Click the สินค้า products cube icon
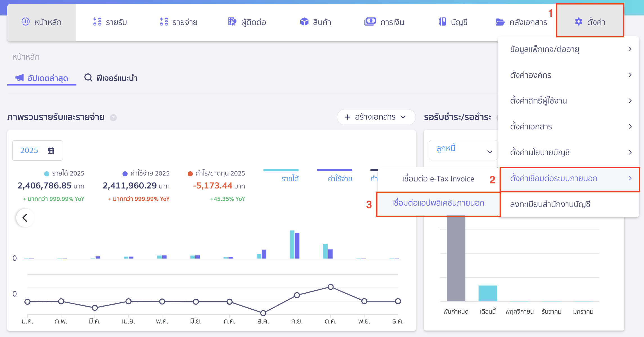The height and width of the screenshot is (337, 644). click(304, 21)
